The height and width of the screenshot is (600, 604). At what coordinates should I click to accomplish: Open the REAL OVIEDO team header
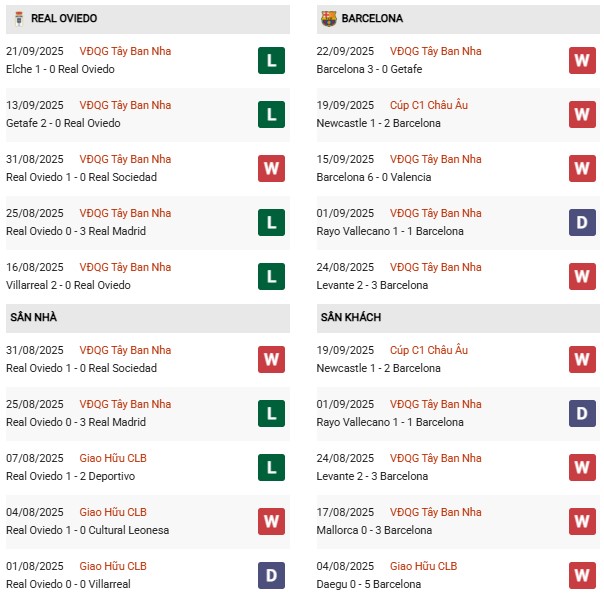(x=148, y=19)
